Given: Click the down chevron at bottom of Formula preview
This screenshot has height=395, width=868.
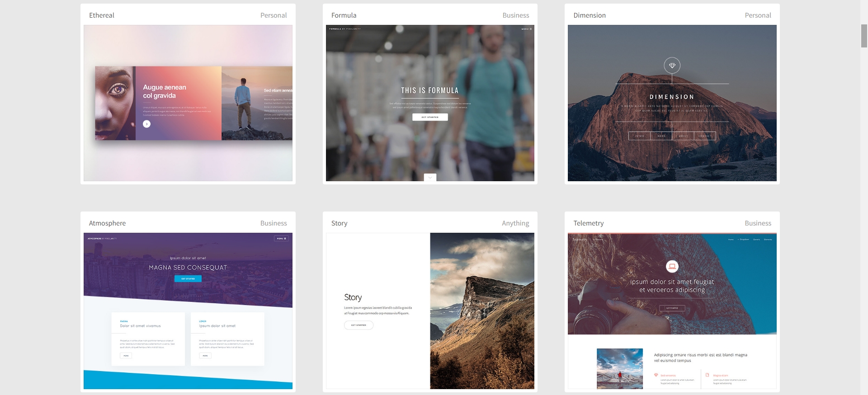Looking at the screenshot, I should coord(430,178).
